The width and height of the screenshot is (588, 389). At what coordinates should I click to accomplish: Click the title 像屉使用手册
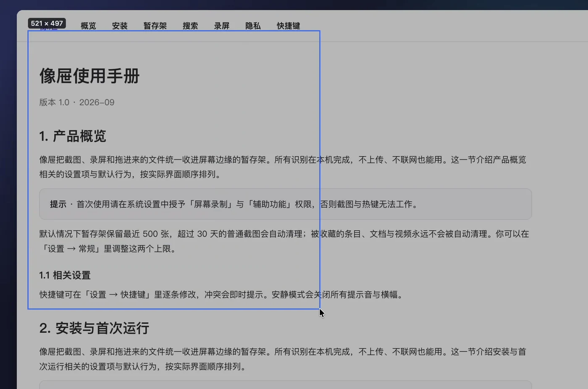click(89, 76)
